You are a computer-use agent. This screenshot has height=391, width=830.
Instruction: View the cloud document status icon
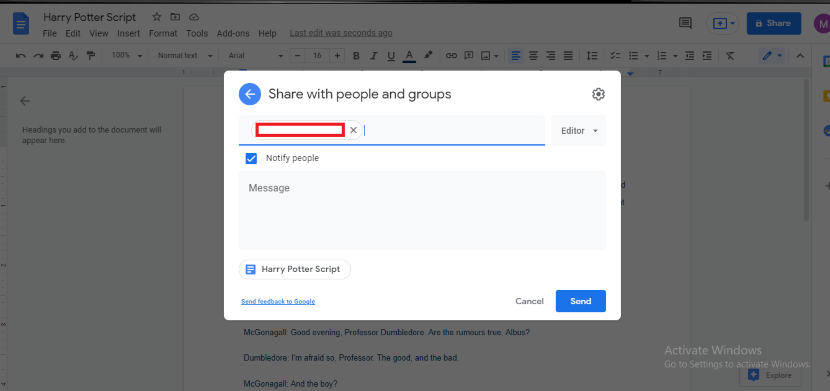tap(194, 17)
